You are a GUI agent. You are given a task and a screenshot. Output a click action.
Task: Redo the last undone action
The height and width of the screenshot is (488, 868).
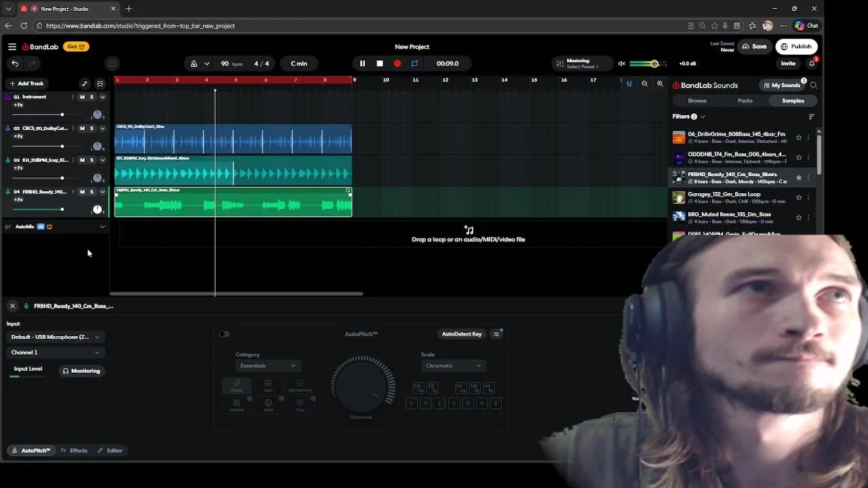click(32, 63)
